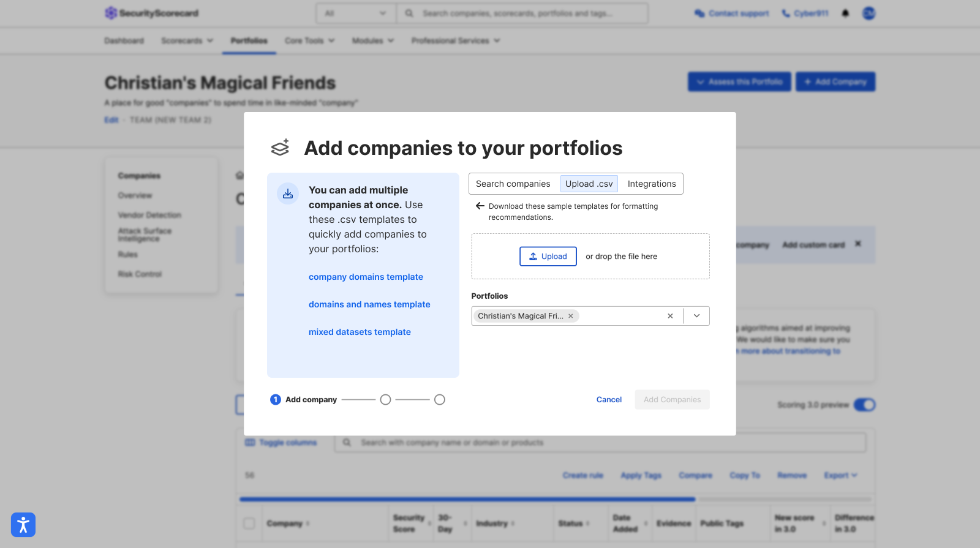980x548 pixels.
Task: Click the Contact support chat icon
Action: [x=699, y=13]
